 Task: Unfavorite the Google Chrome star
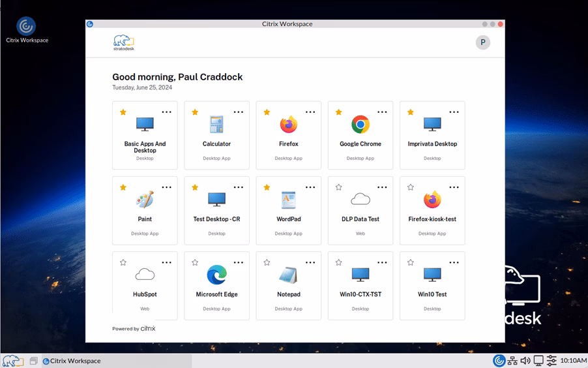[x=338, y=112]
